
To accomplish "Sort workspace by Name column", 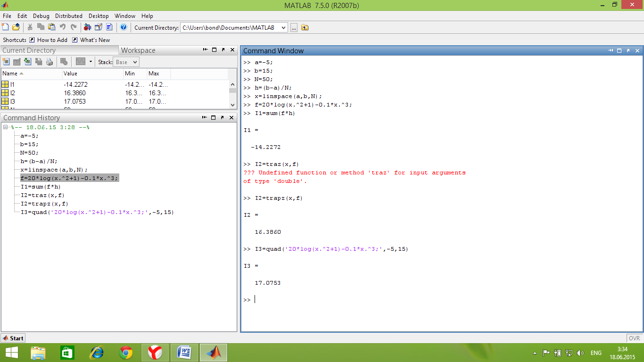I will coord(31,74).
